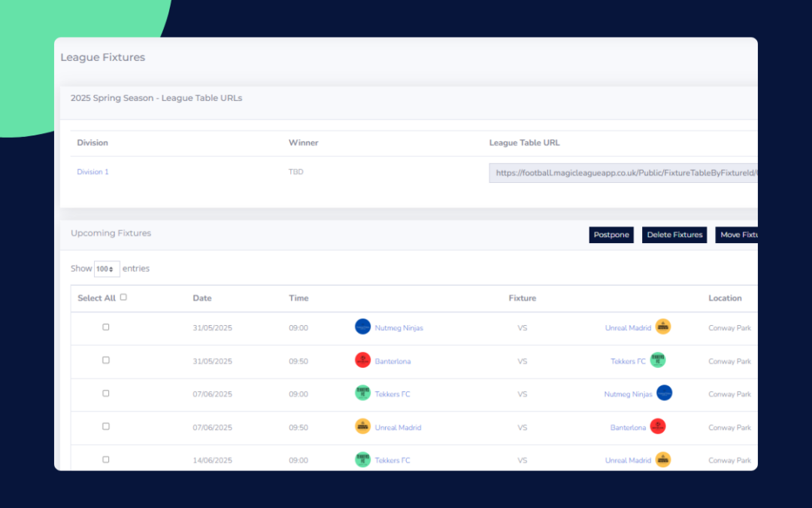Click the League Fixtures page heading
Screen dimensions: 812x508
[102, 57]
